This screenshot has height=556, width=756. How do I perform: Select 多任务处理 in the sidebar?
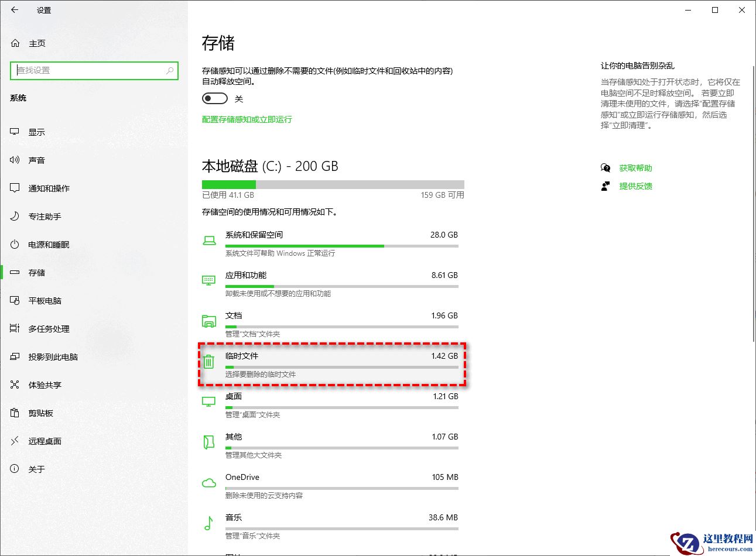click(x=14, y=328)
